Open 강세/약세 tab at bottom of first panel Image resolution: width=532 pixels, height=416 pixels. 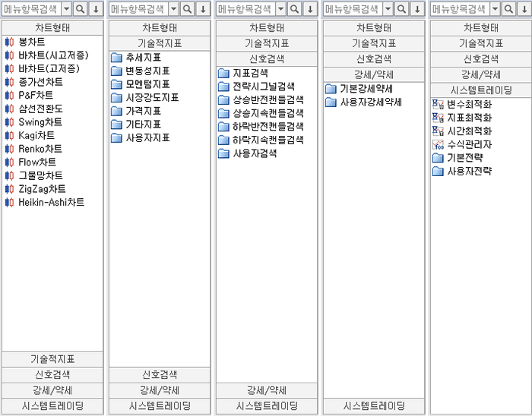(x=52, y=390)
